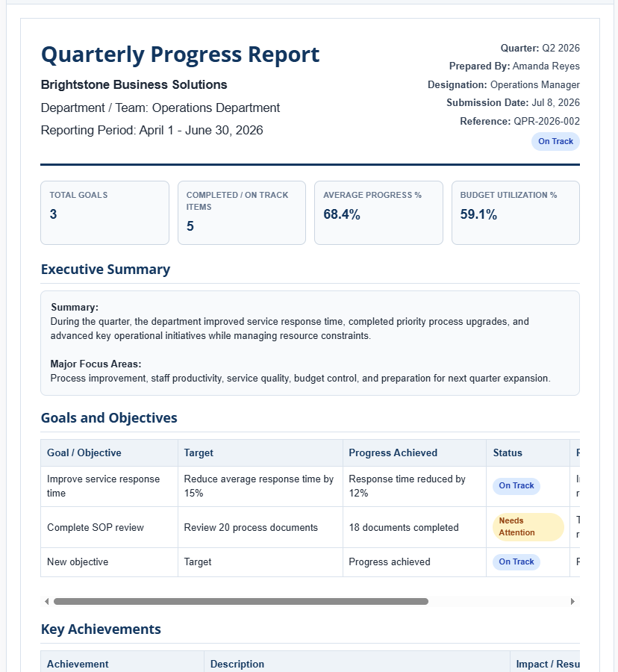The width and height of the screenshot is (618, 672).
Task: Click On Track status for Improve service response
Action: tap(516, 486)
